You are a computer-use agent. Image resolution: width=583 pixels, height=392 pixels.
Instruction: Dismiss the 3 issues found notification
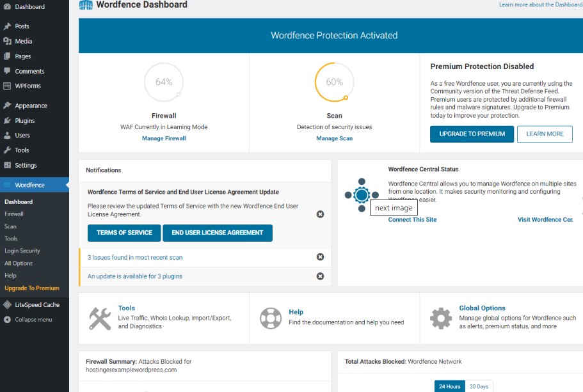pyautogui.click(x=320, y=257)
